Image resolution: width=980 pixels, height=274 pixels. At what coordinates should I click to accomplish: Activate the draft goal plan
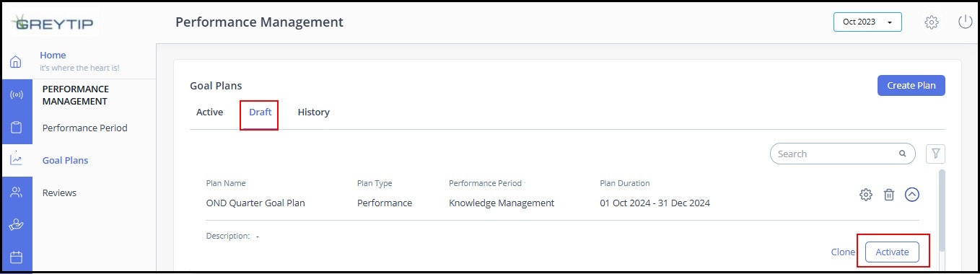click(892, 252)
